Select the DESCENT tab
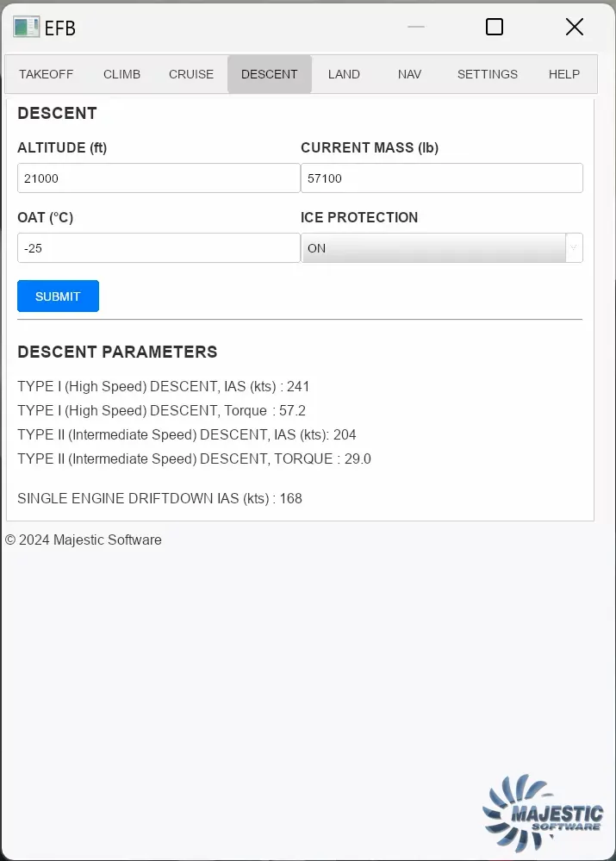The image size is (616, 861). coord(270,74)
